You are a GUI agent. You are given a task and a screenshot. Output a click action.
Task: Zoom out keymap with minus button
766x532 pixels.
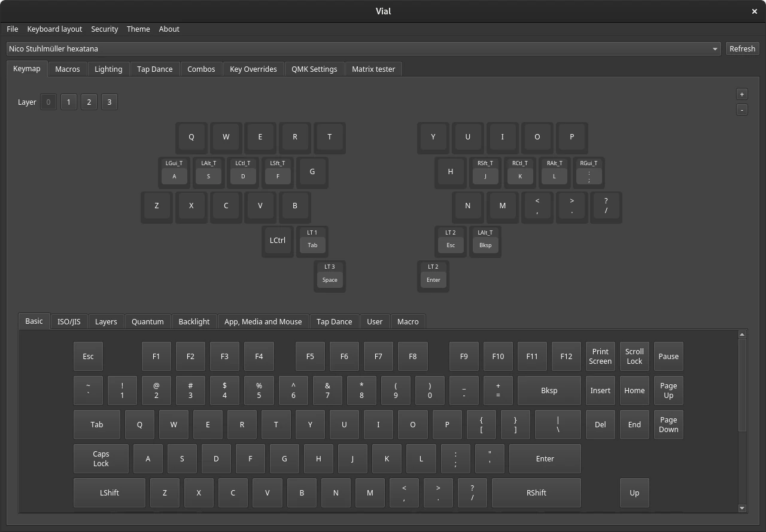742,110
